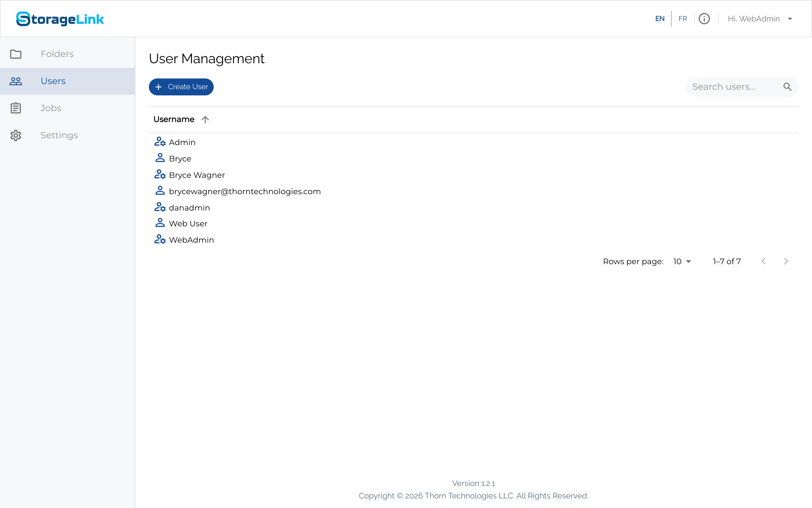Navigate to Jobs
The width and height of the screenshot is (812, 508).
click(67, 108)
